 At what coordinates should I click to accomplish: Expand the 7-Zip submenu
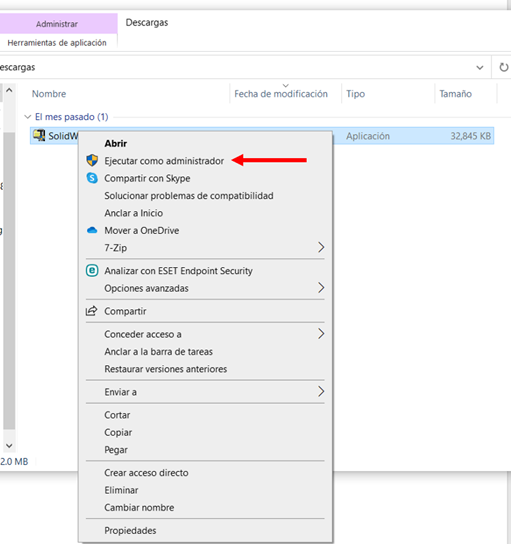pyautogui.click(x=321, y=247)
